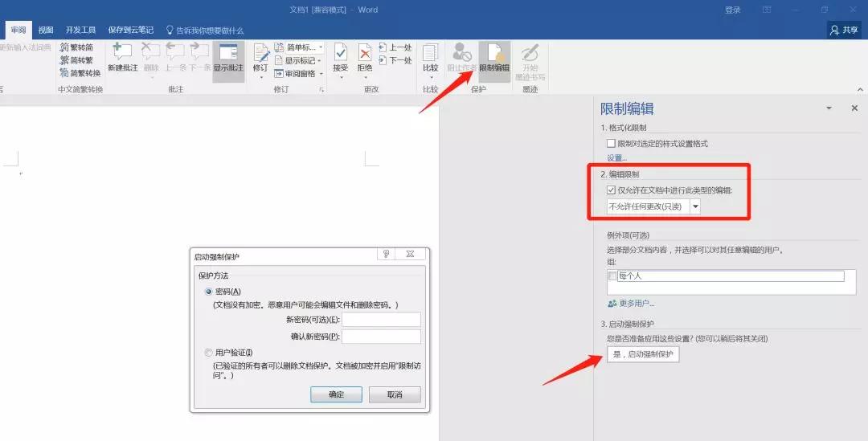868x441 pixels.
Task: Click the 每个人 list entry
Action: (731, 276)
